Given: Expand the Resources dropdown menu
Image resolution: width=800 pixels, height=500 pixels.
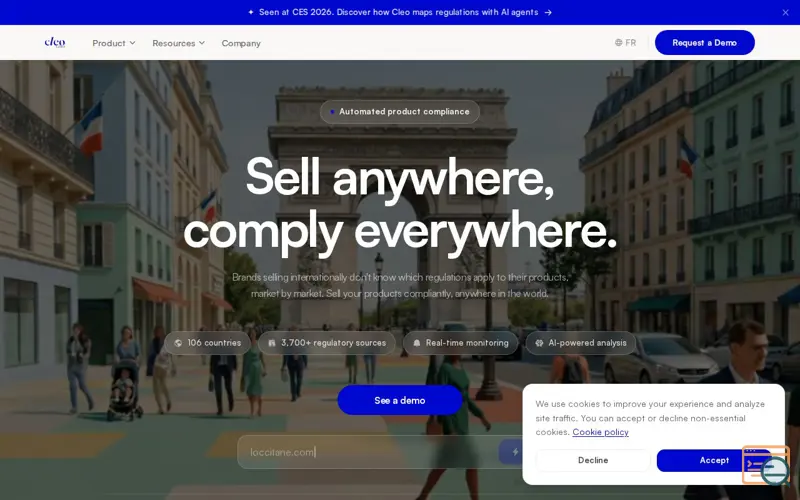Looking at the screenshot, I should pos(178,43).
